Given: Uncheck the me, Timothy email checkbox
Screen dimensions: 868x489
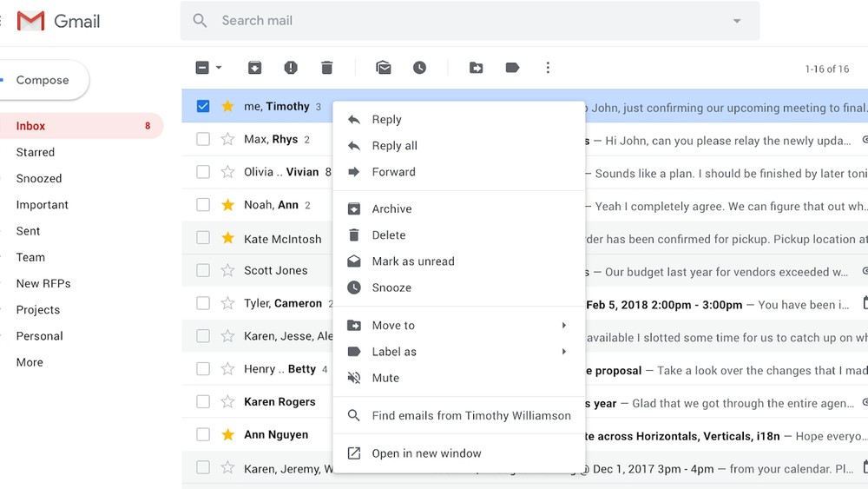Looking at the screenshot, I should 203,106.
